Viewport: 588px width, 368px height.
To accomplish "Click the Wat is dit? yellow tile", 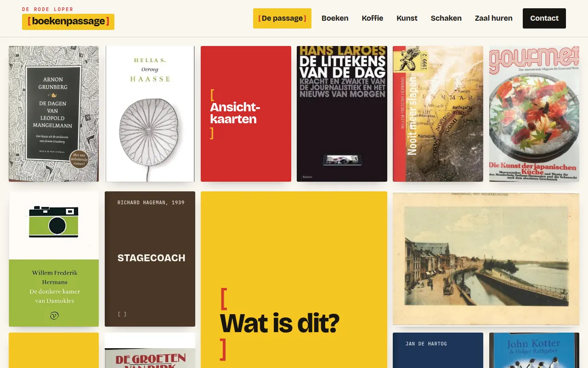I will pos(294,280).
